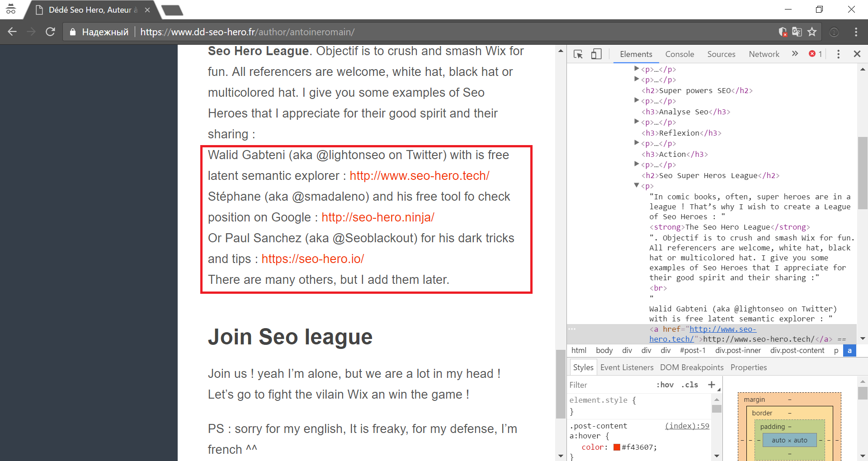The image size is (868, 461).
Task: Select the h3 Reflexion node
Action: pos(681,133)
